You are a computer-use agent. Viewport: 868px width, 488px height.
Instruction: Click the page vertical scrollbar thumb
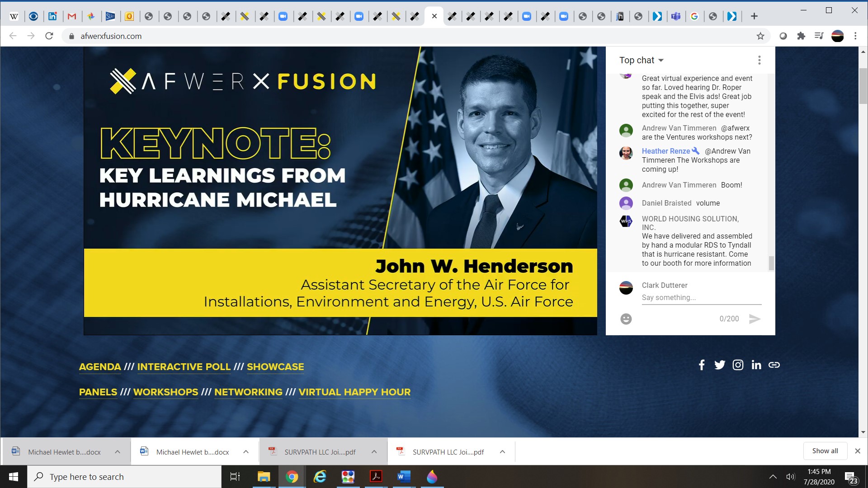click(863, 86)
